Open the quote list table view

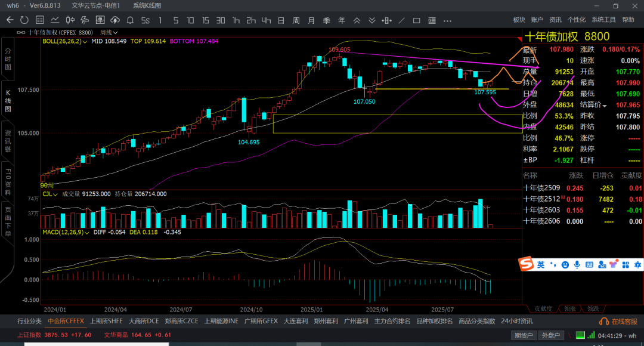(40, 20)
